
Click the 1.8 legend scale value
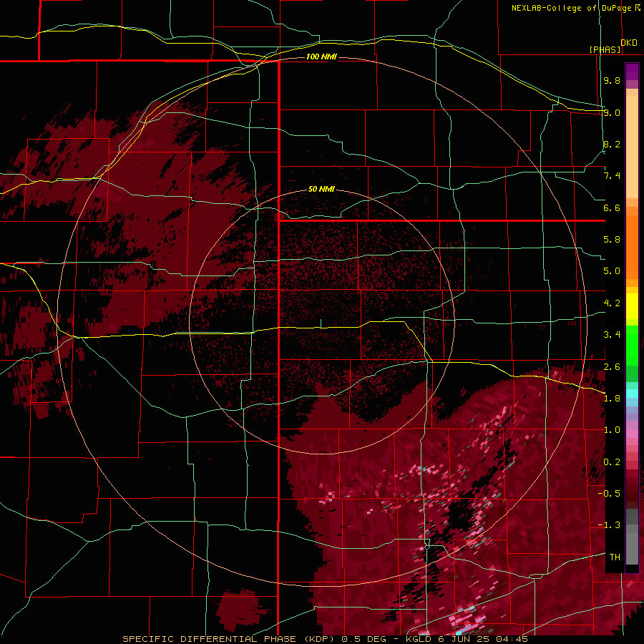612,399
